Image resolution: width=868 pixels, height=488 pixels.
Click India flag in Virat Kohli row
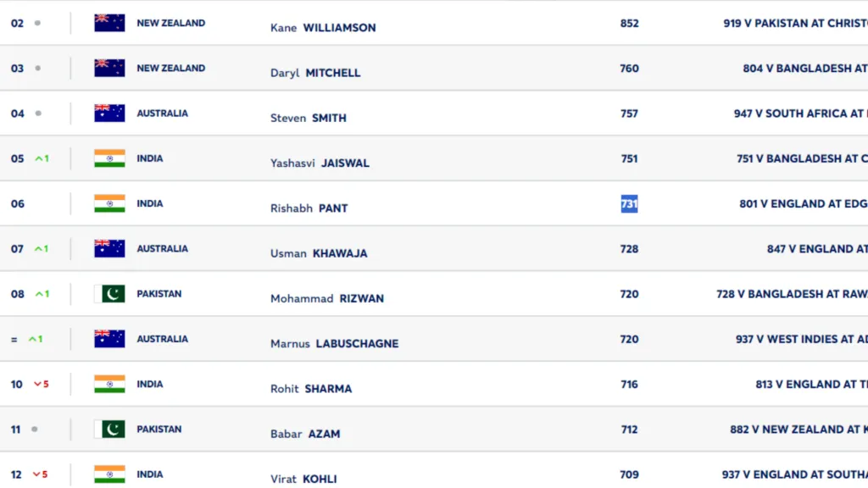(109, 474)
